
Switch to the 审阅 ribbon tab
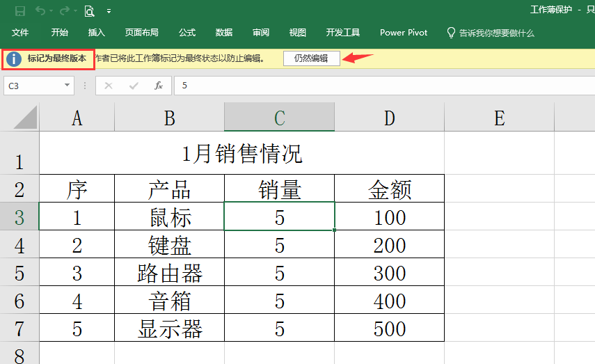point(261,33)
